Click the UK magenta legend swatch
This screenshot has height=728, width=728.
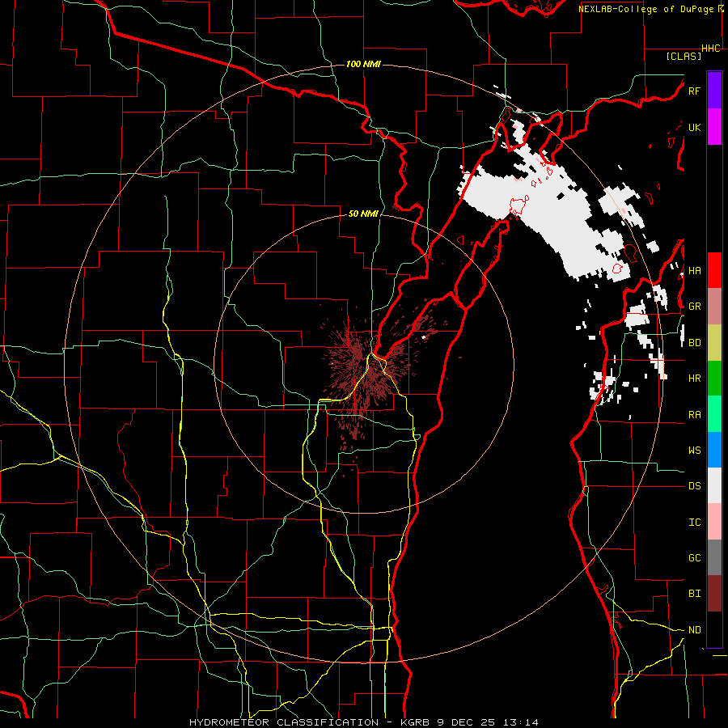click(x=714, y=127)
